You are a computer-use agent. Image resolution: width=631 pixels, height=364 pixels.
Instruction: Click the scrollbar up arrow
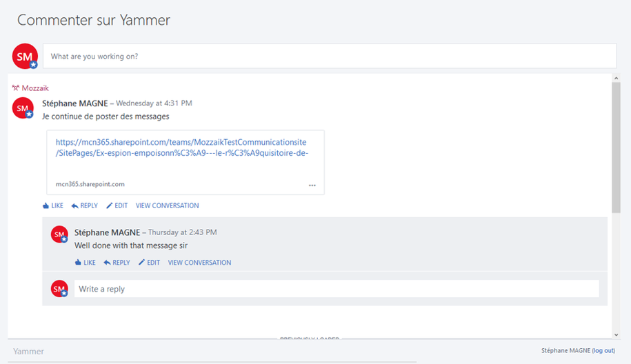(616, 78)
